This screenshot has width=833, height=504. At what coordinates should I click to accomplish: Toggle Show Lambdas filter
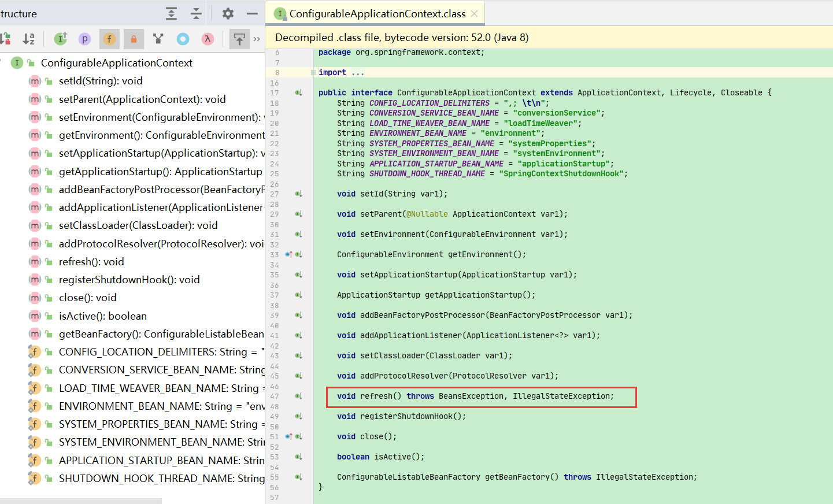pos(208,39)
